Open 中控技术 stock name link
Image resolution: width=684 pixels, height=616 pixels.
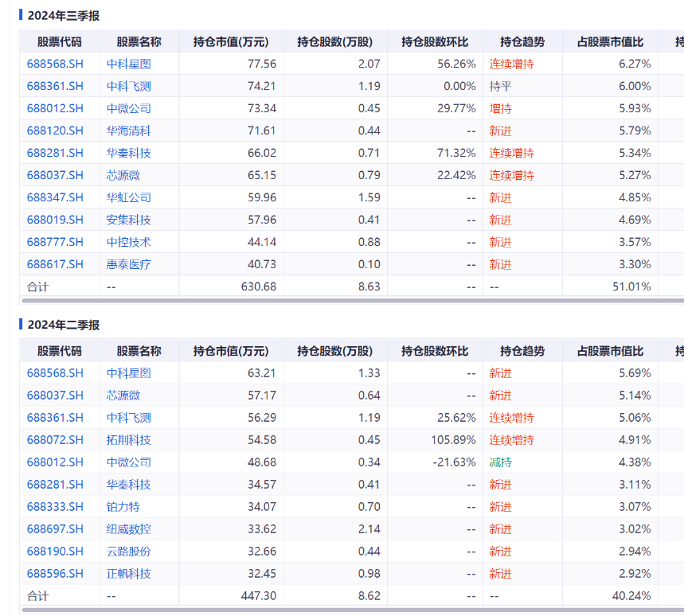click(129, 242)
